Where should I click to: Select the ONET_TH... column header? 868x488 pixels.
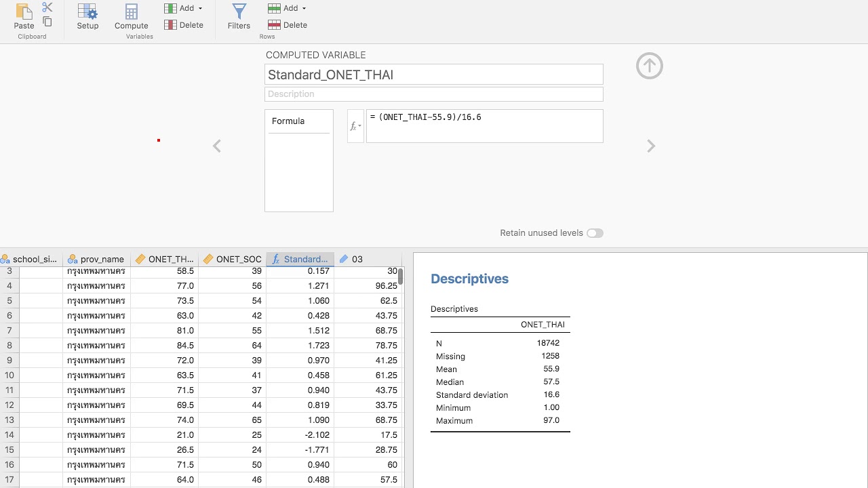[x=164, y=259]
